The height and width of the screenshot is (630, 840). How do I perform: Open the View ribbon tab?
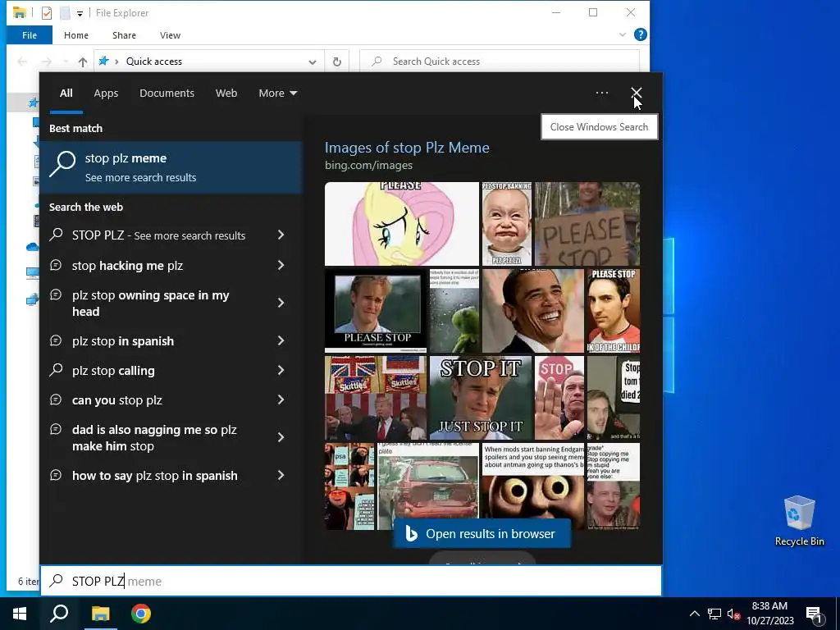point(170,35)
